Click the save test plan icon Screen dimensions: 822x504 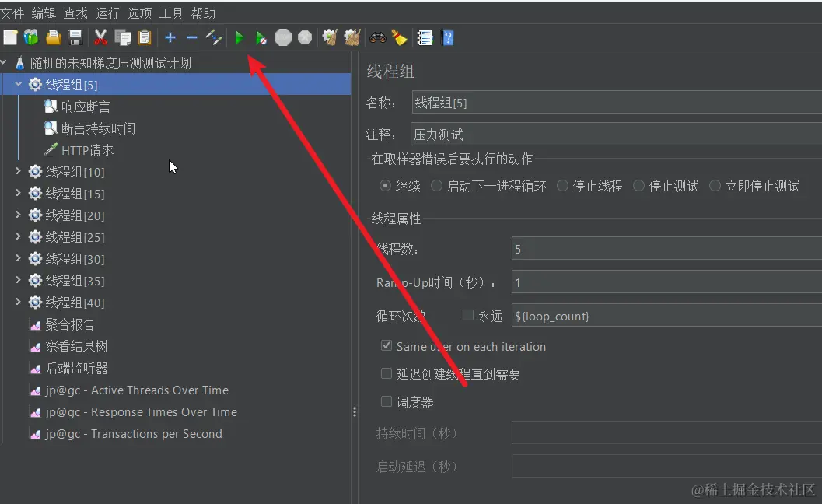click(75, 37)
